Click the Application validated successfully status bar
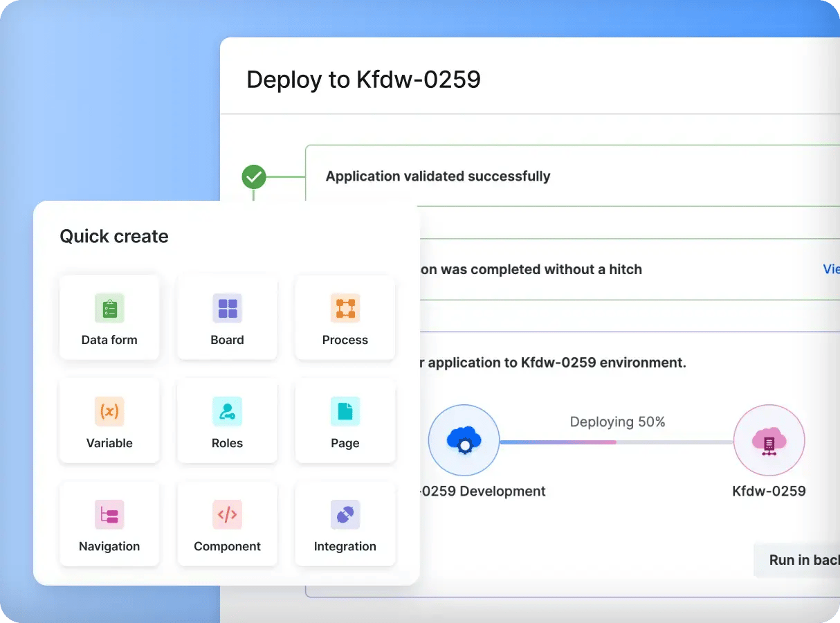Image resolution: width=840 pixels, height=623 pixels. point(437,176)
